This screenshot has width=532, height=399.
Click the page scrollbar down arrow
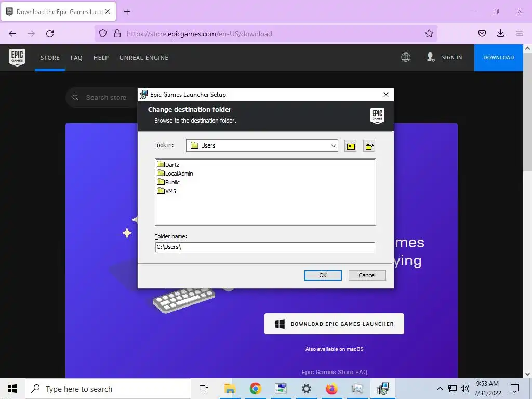pos(527,374)
